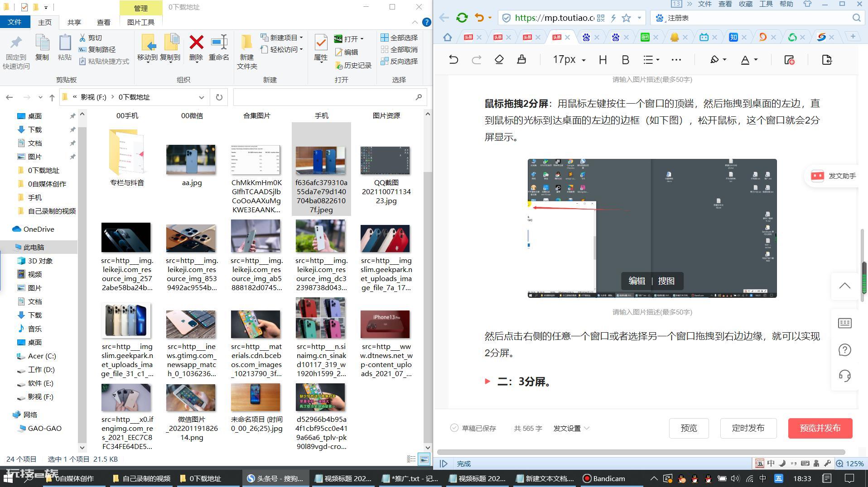This screenshot has height=487, width=868.
Task: Click 搜图 on the article image overlay
Action: (x=666, y=281)
